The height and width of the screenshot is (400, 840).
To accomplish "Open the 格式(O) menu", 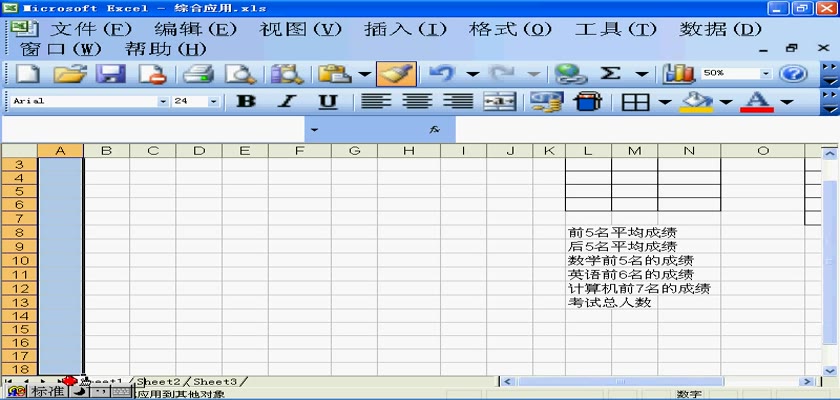I will tap(510, 29).
